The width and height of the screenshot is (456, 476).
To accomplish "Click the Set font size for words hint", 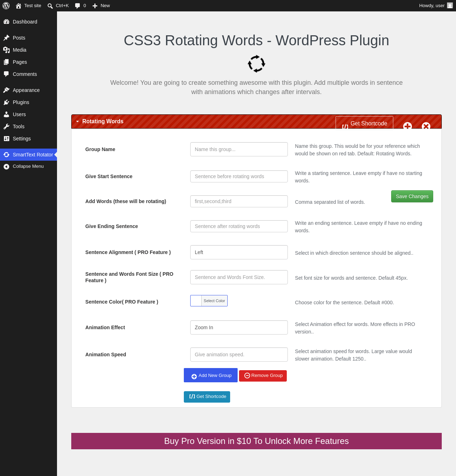I will (351, 278).
